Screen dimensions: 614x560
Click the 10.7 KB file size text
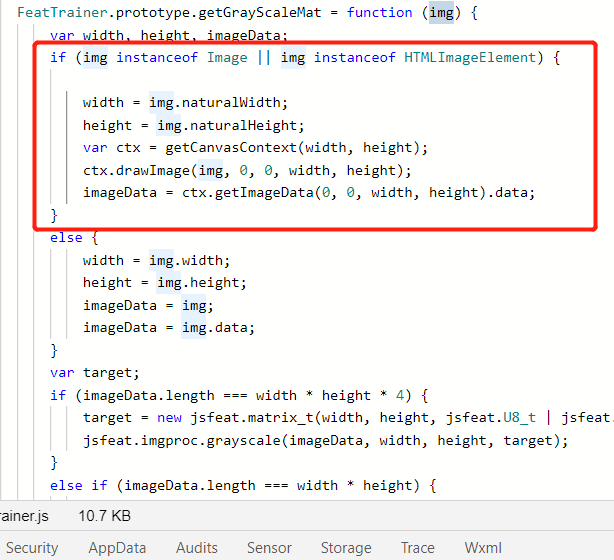[104, 516]
